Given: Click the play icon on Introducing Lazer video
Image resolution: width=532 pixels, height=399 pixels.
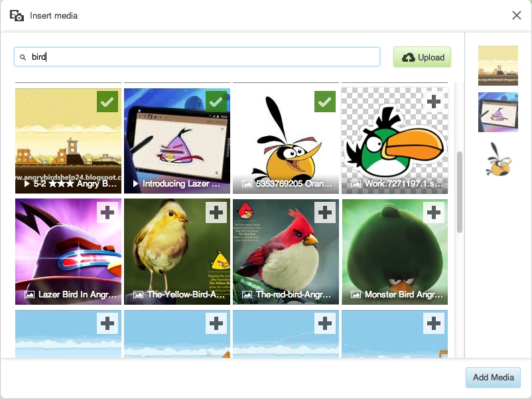Looking at the screenshot, I should pyautogui.click(x=136, y=184).
